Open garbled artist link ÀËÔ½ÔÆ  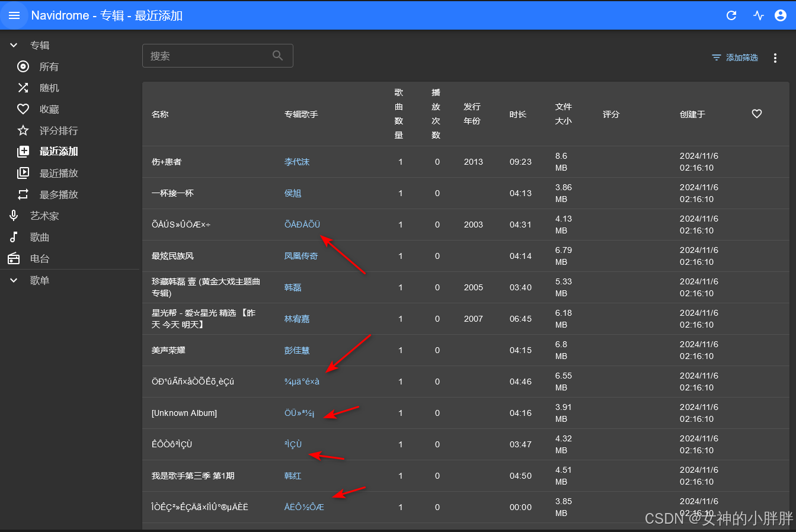coord(304,507)
